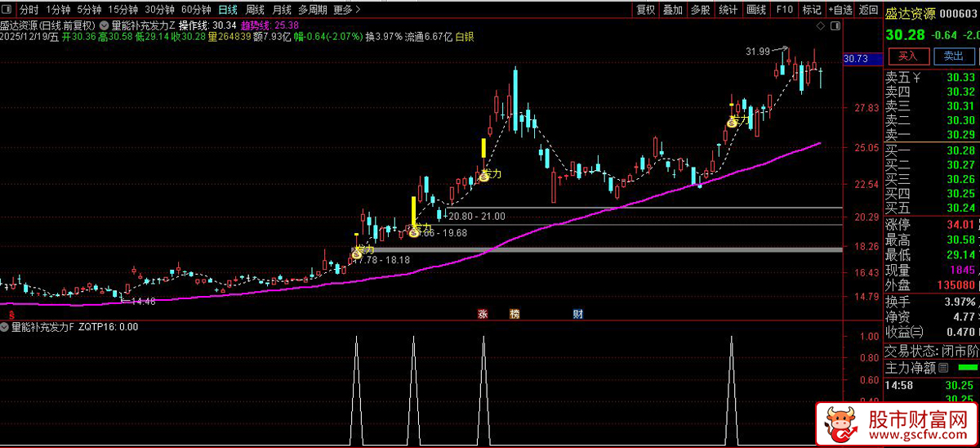
Task: Click the window list icon at top-left
Action: 8,10
